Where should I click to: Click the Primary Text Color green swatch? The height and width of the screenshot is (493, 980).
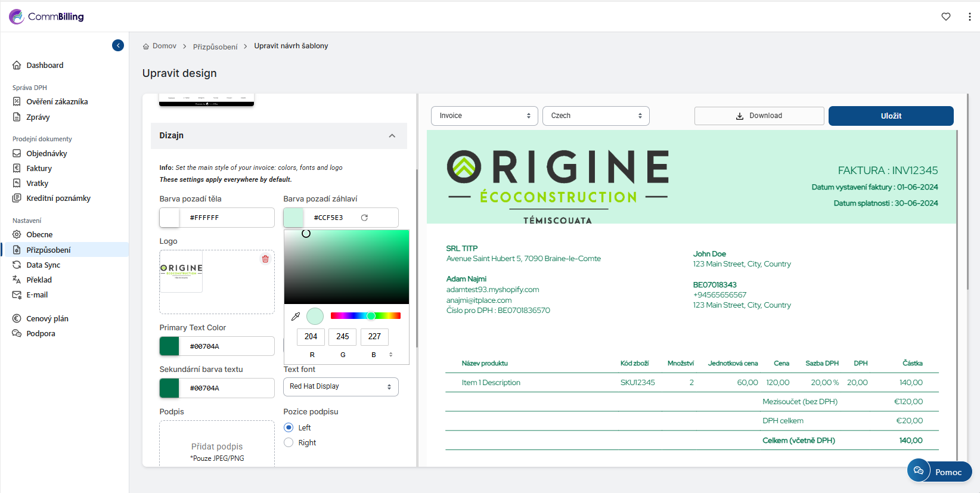tap(169, 346)
